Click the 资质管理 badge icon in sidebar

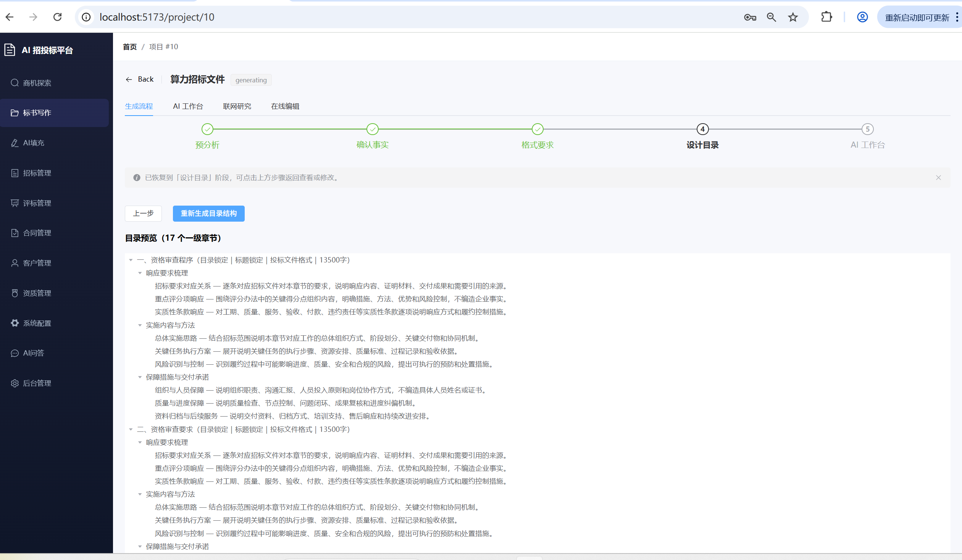[15, 293]
